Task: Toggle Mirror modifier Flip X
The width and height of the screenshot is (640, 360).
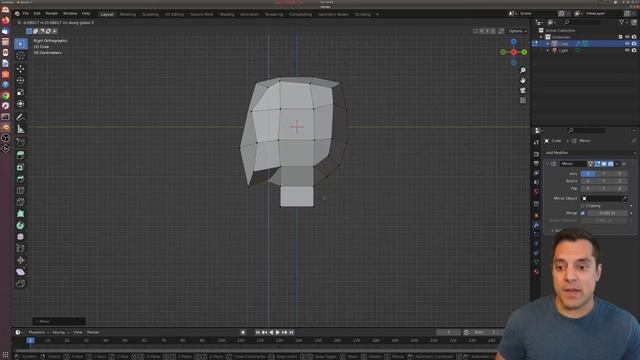Action: [588, 189]
